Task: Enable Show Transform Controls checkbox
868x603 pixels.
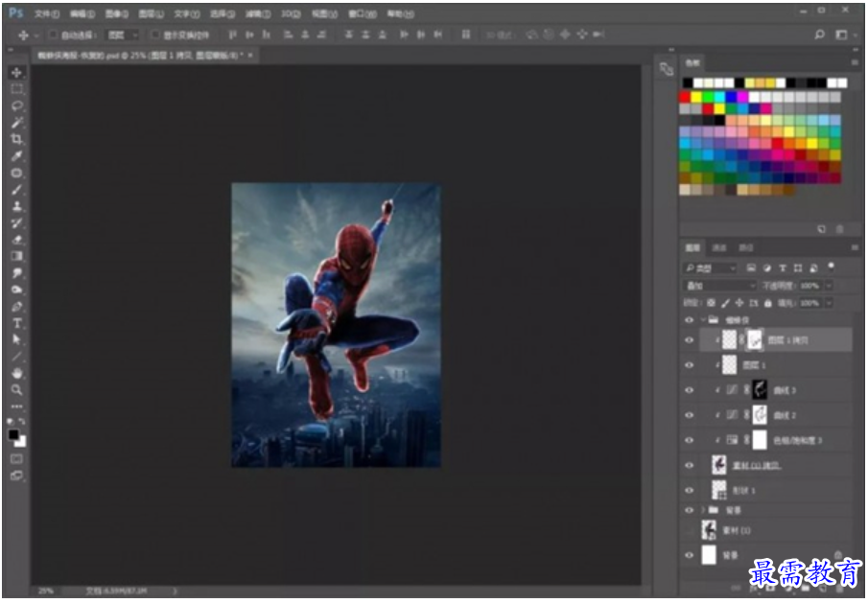Action: tap(155, 35)
